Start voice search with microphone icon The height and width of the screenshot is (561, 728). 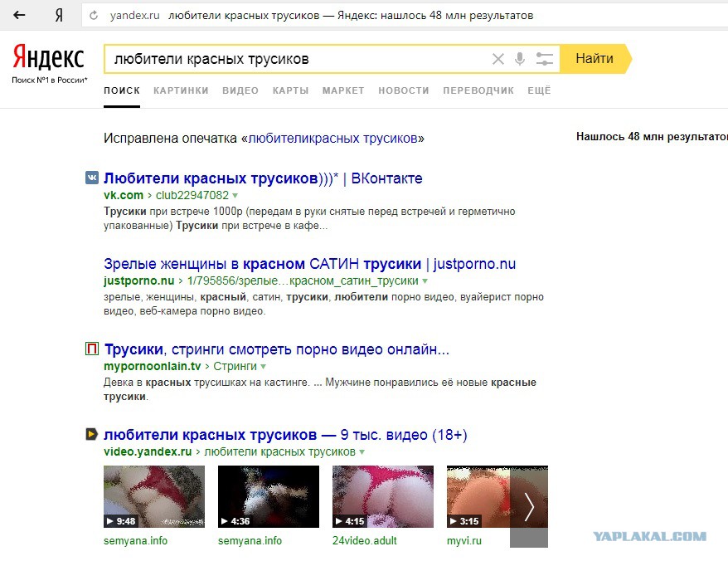tap(520, 59)
